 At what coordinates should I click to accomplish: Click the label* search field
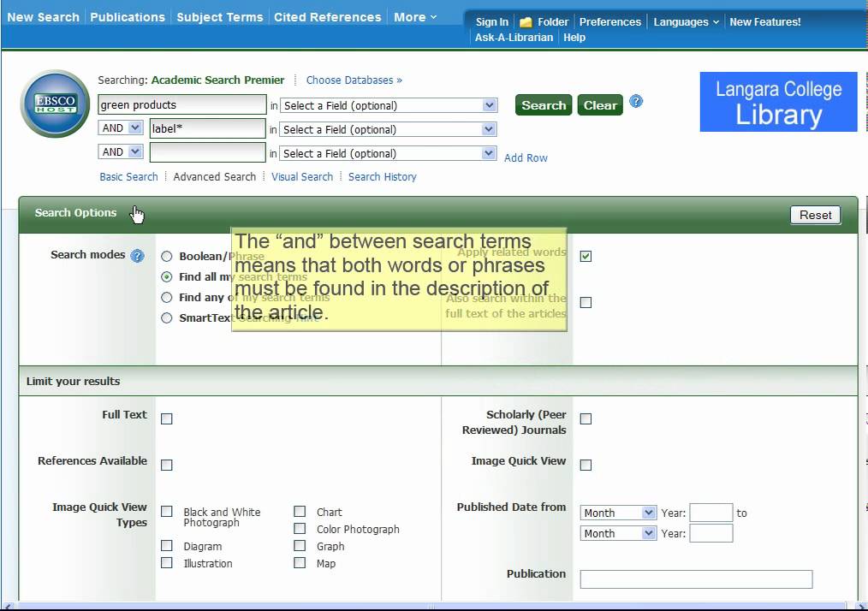pos(208,128)
